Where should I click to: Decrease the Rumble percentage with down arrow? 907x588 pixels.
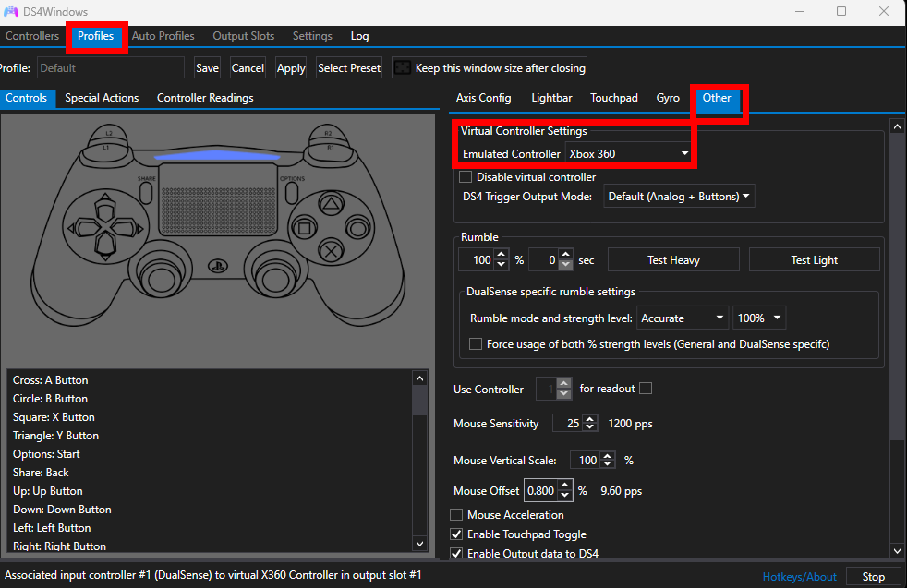pos(501,265)
